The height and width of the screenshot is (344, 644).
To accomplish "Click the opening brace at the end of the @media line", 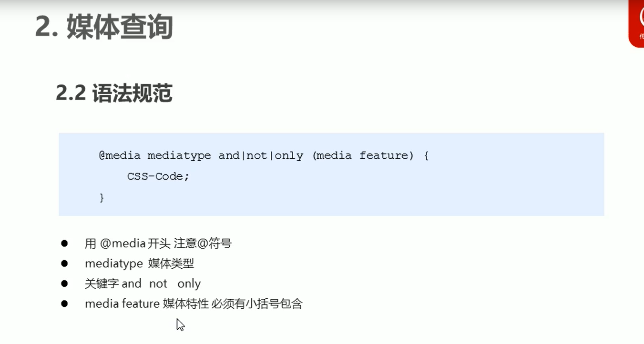I will 426,156.
